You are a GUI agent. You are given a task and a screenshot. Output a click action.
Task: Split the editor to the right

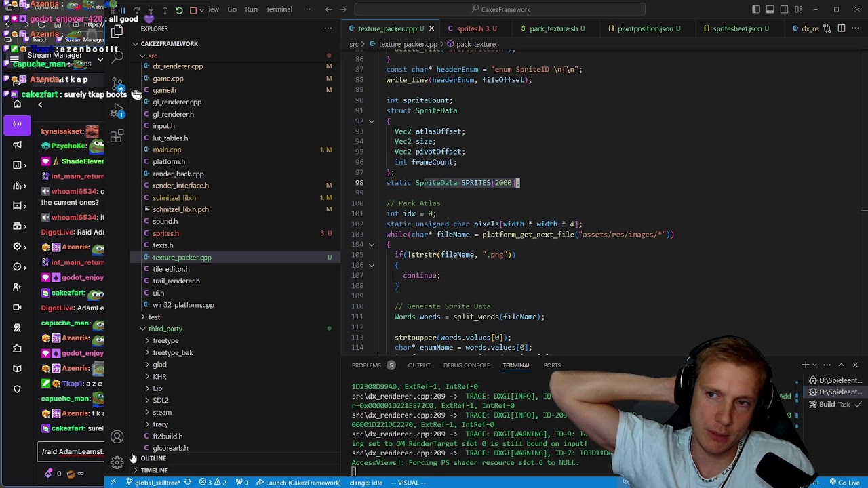(842, 28)
